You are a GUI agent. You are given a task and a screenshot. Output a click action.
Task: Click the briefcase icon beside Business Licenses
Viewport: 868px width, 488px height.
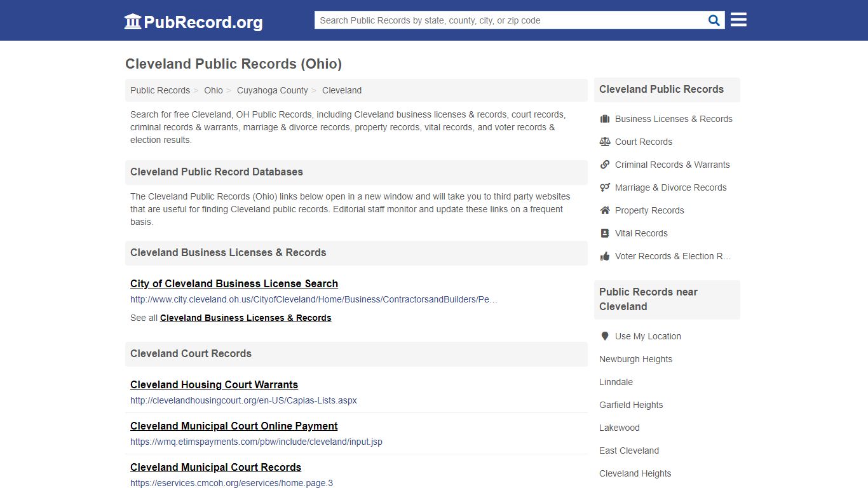(605, 119)
